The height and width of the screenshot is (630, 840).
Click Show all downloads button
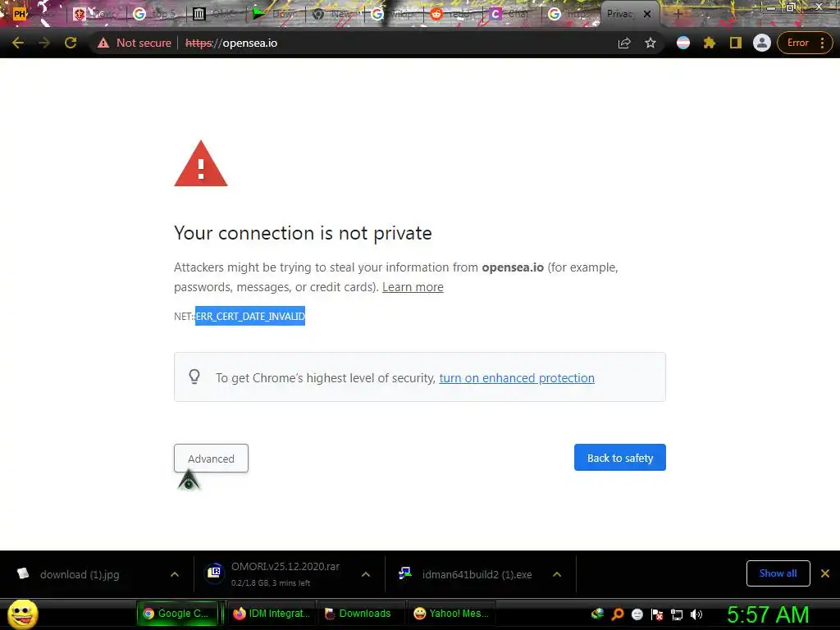778,573
